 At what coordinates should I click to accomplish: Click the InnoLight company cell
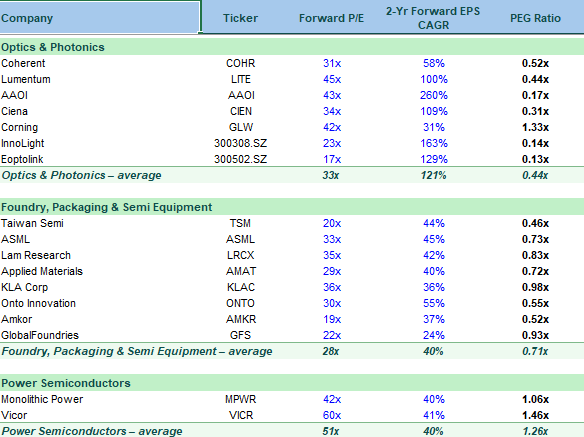click(23, 143)
